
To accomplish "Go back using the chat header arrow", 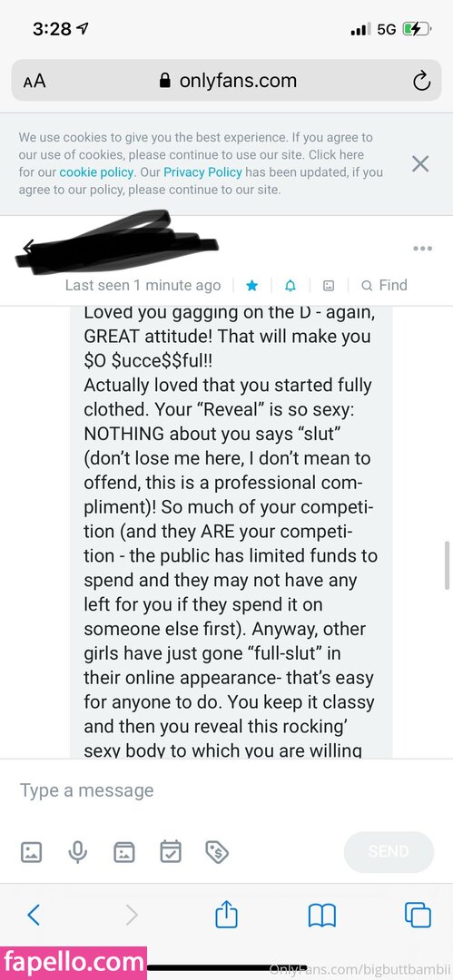I will 27,248.
